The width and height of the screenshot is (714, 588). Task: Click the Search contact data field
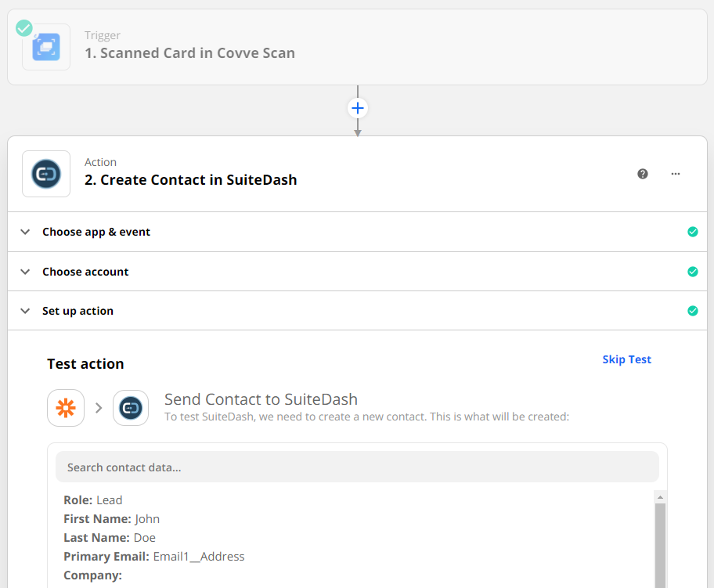[x=357, y=467]
